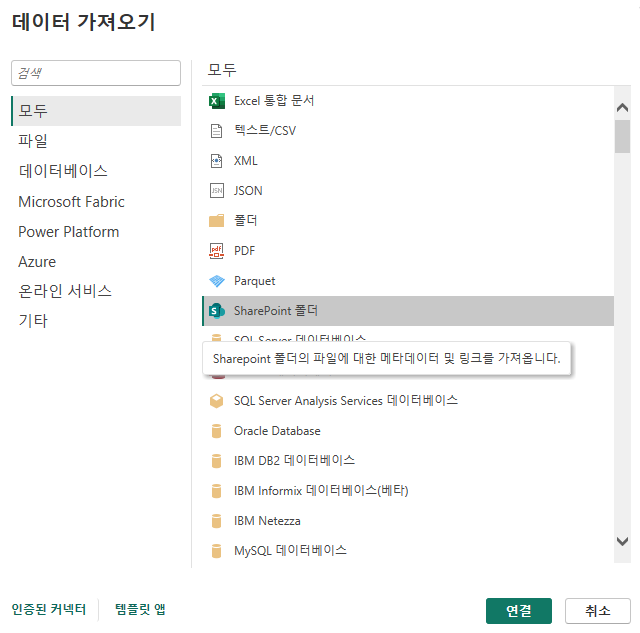Choose the PDF connector label

[x=244, y=251]
